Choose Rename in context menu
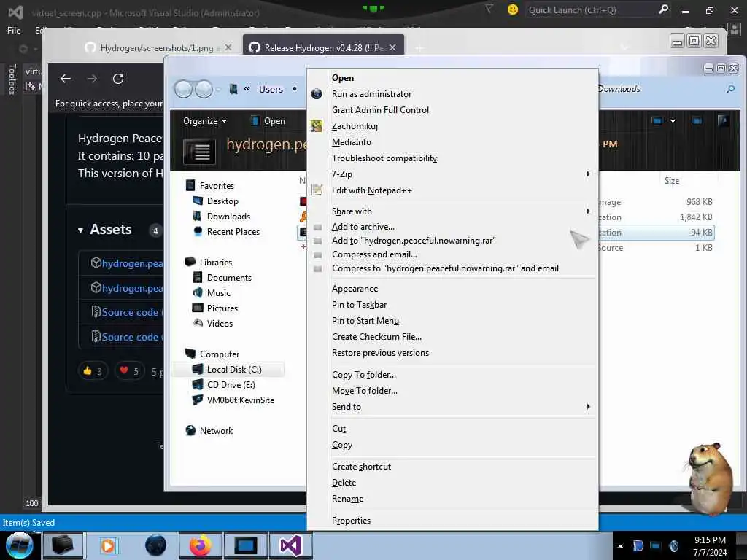 tap(347, 499)
